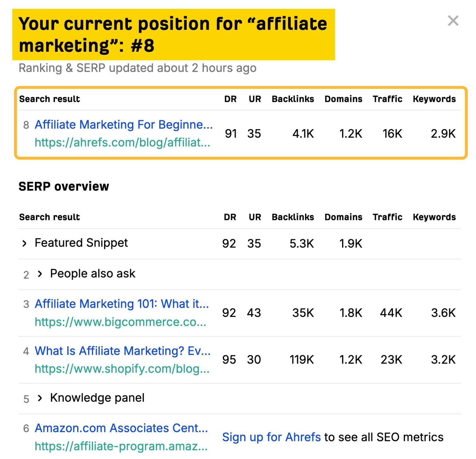This screenshot has width=476, height=459.
Task: Visit the affiliate-program.amazon URL
Action: coord(121,446)
